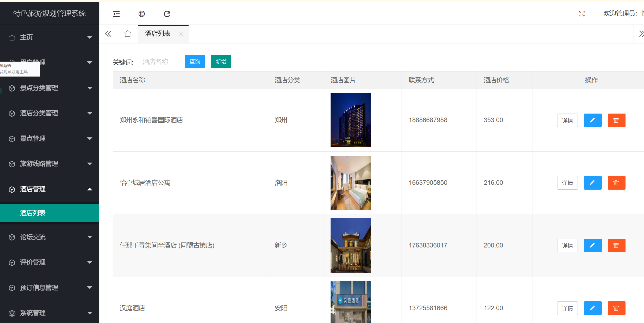Edit 怡心城居酒店公寓 via the pencil icon

pos(593,183)
